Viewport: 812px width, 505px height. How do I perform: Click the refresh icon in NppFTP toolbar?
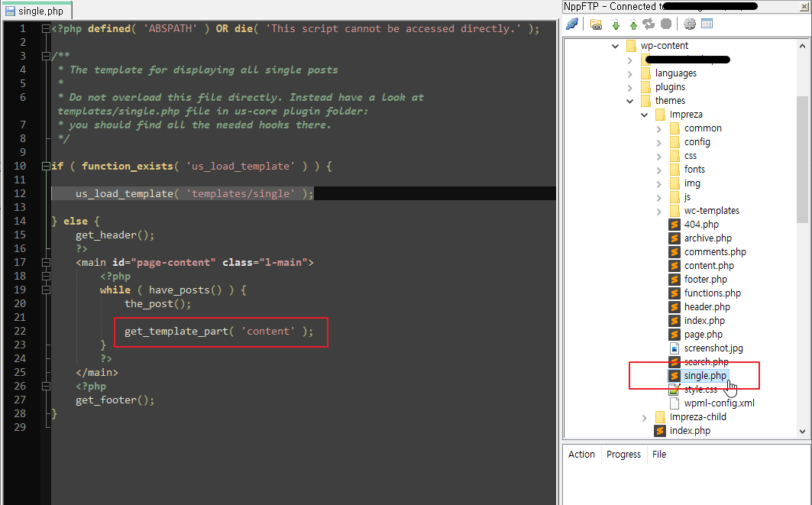[x=649, y=24]
